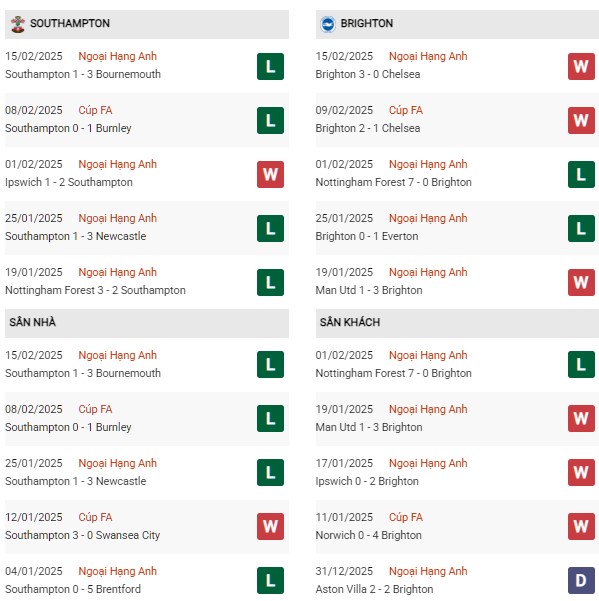
Task: Click the Brighton club crest icon
Action: pos(328,24)
